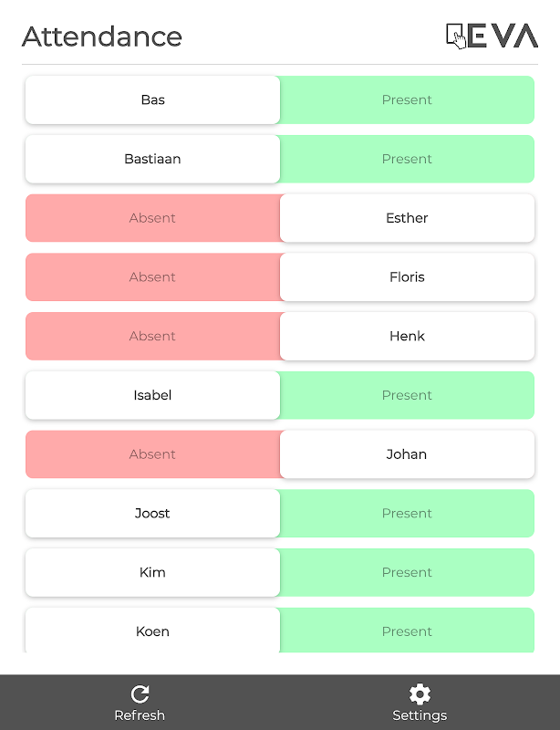The width and height of the screenshot is (560, 730).
Task: Click the Present label beside Joost
Action: click(x=407, y=513)
